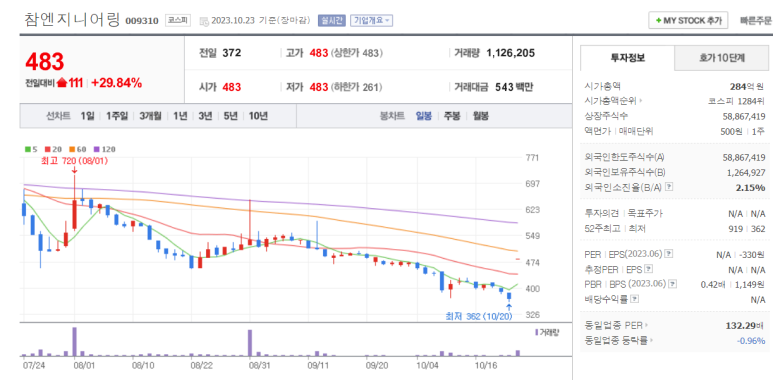Click the 전일 value 372

232,53
